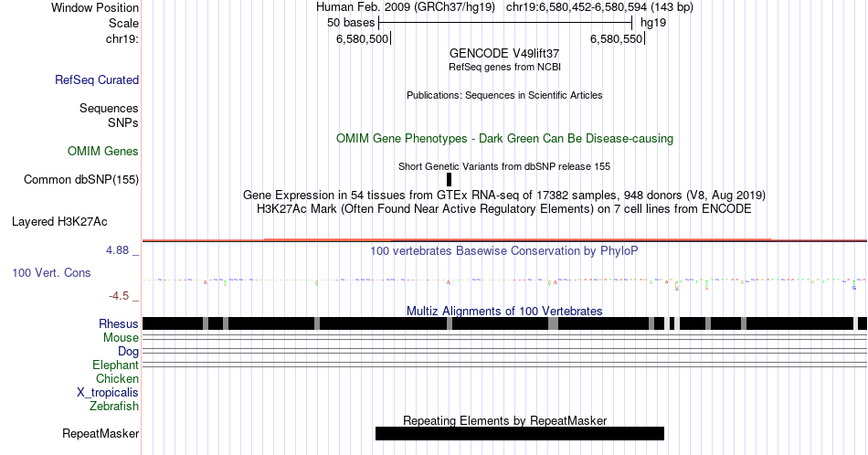
Task: Click the GENCODE V49lift37 track title
Action: [x=504, y=54]
